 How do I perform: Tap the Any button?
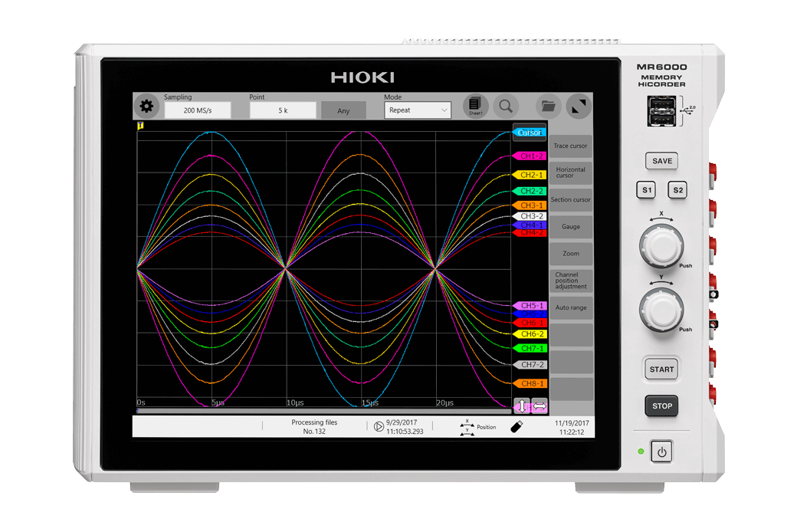click(x=343, y=110)
